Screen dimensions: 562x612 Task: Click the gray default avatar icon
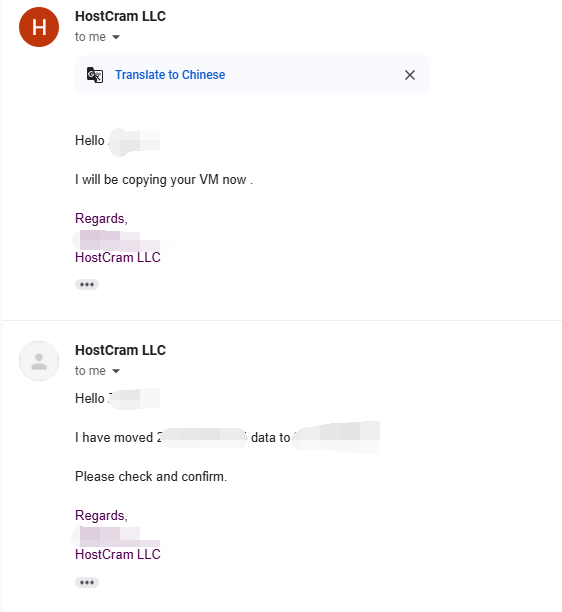pos(39,361)
